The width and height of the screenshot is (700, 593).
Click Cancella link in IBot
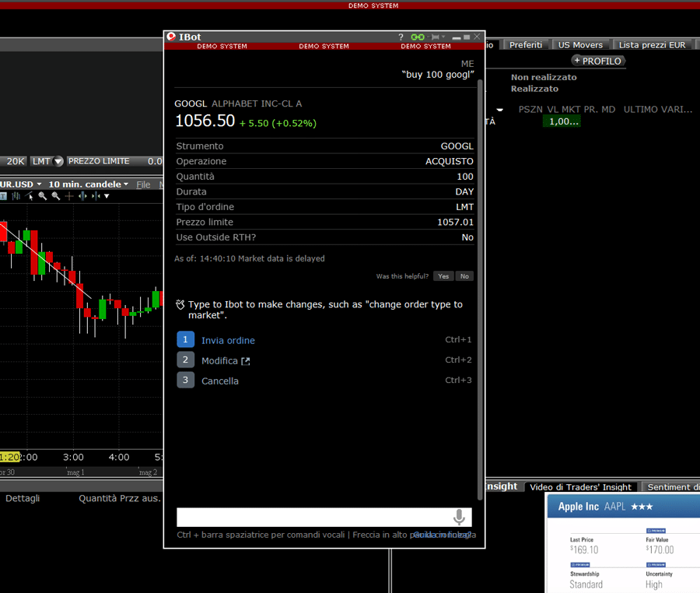pyautogui.click(x=220, y=381)
